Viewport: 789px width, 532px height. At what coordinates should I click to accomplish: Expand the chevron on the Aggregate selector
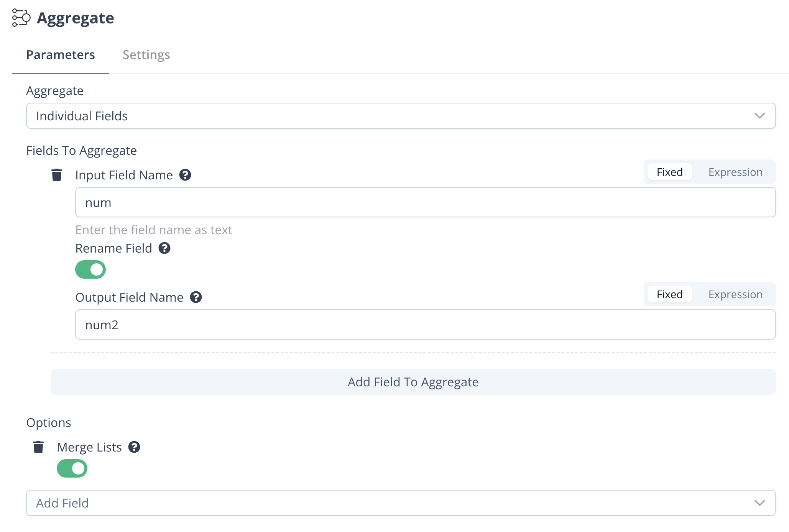point(761,116)
